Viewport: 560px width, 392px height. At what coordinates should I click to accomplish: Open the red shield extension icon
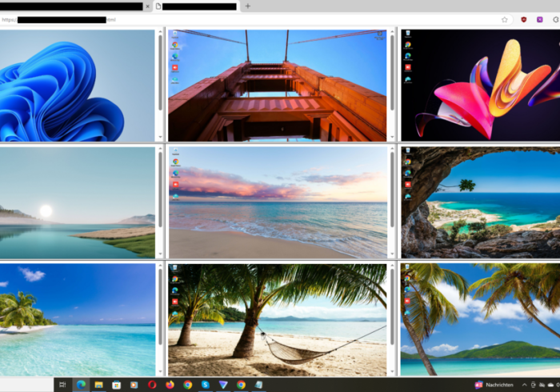(x=525, y=19)
